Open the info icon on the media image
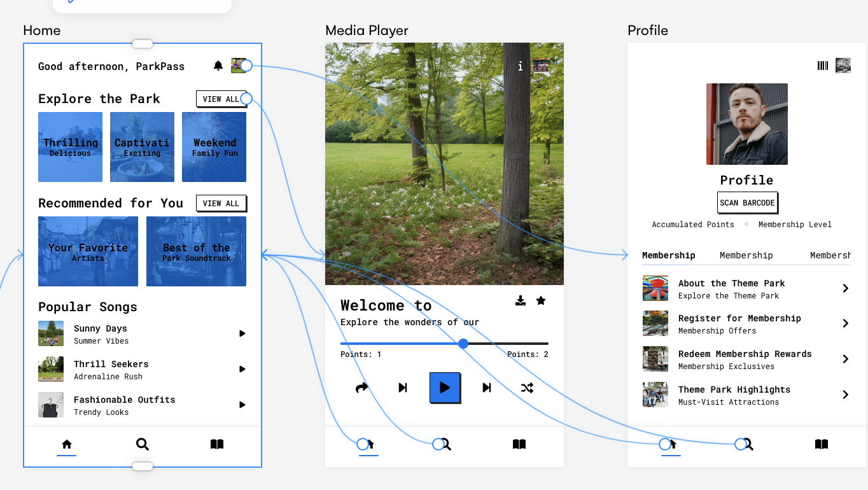This screenshot has width=868, height=490. [520, 66]
